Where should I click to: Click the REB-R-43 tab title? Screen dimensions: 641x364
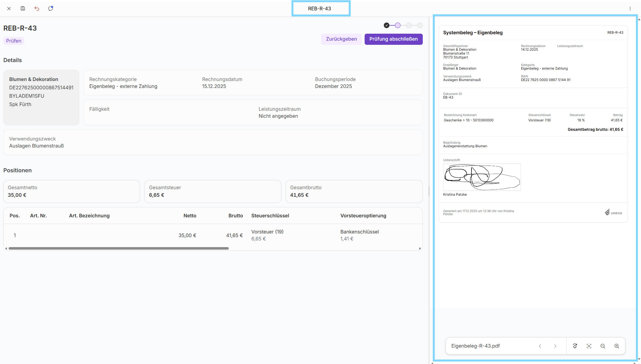320,9
